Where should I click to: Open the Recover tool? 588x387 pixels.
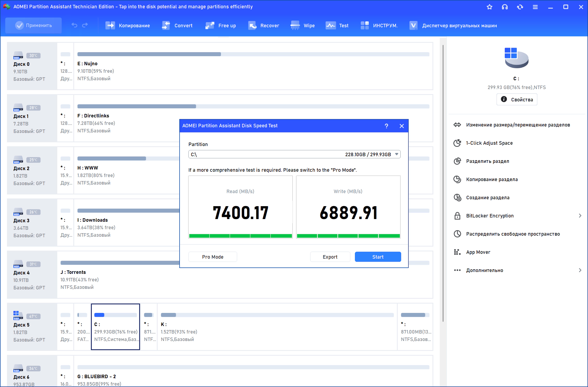tap(264, 26)
